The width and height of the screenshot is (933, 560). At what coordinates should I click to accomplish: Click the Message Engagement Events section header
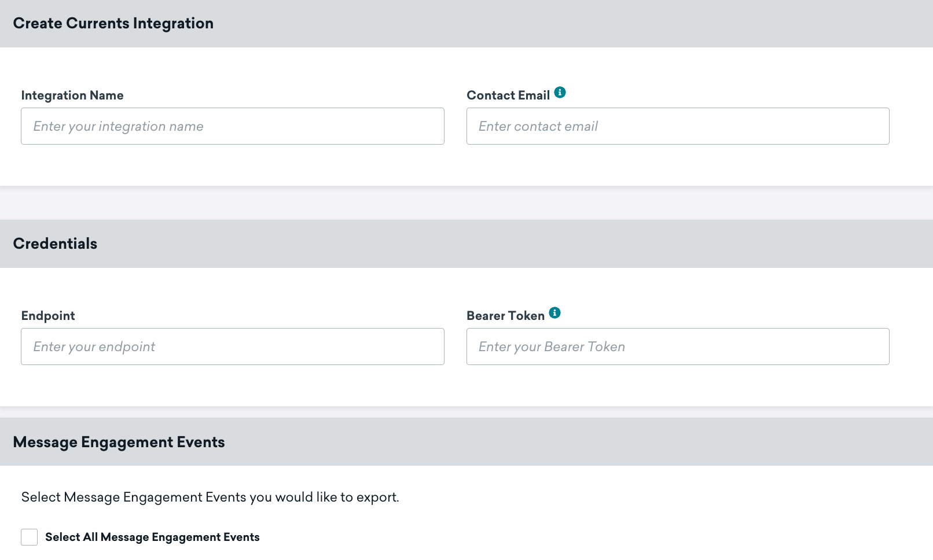119,442
